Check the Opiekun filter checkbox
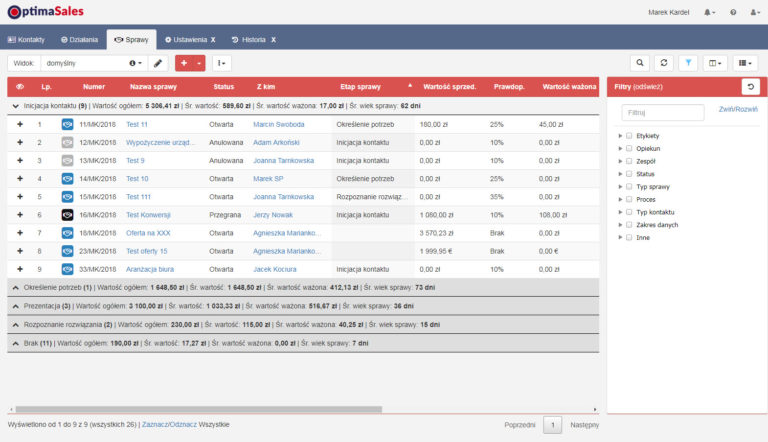 pos(629,148)
